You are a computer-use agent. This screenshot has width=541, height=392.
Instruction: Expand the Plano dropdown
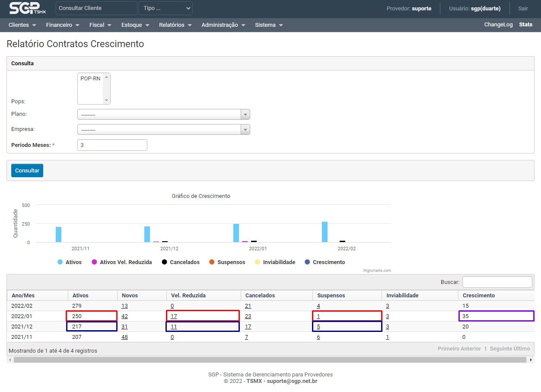163,115
